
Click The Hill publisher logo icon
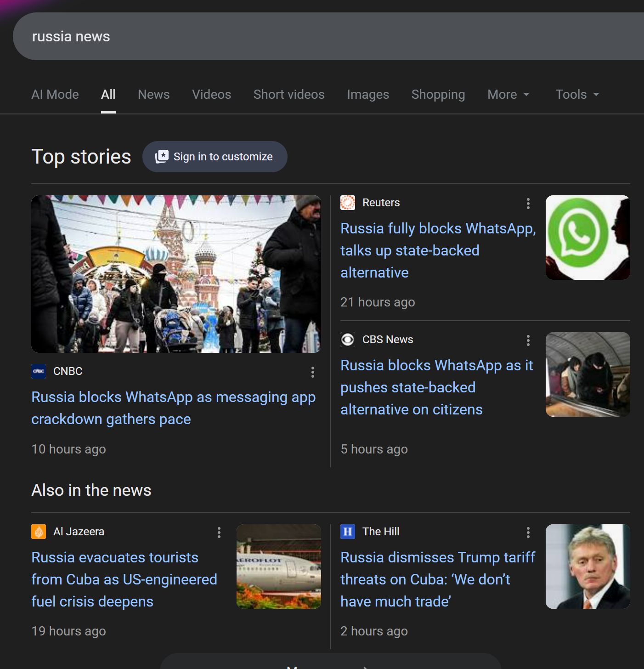348,532
